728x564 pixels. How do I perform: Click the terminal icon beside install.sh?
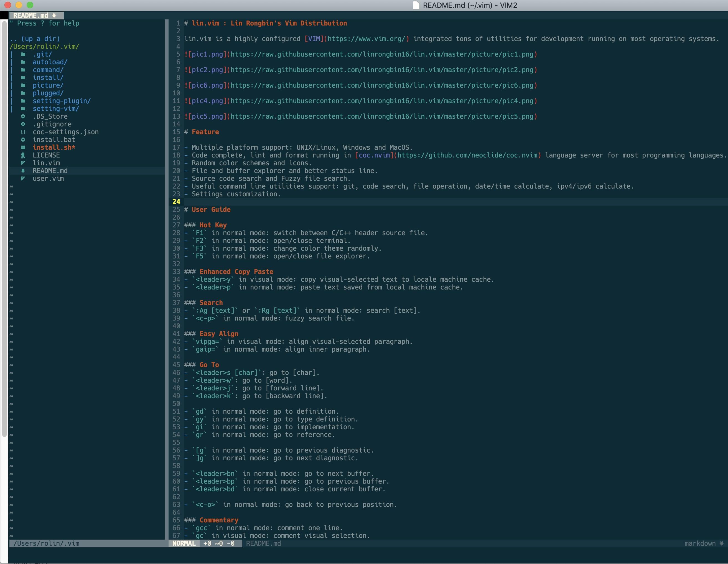[23, 147]
